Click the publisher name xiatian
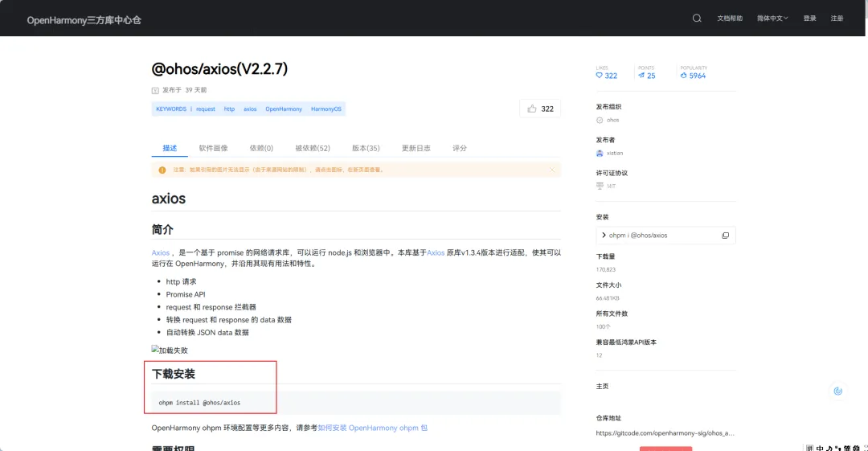The image size is (868, 451). 615,153
